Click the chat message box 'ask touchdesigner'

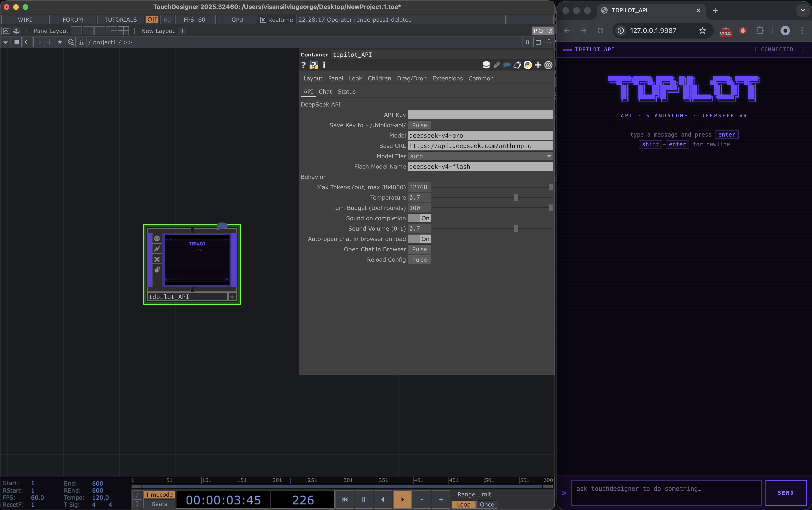tap(666, 493)
